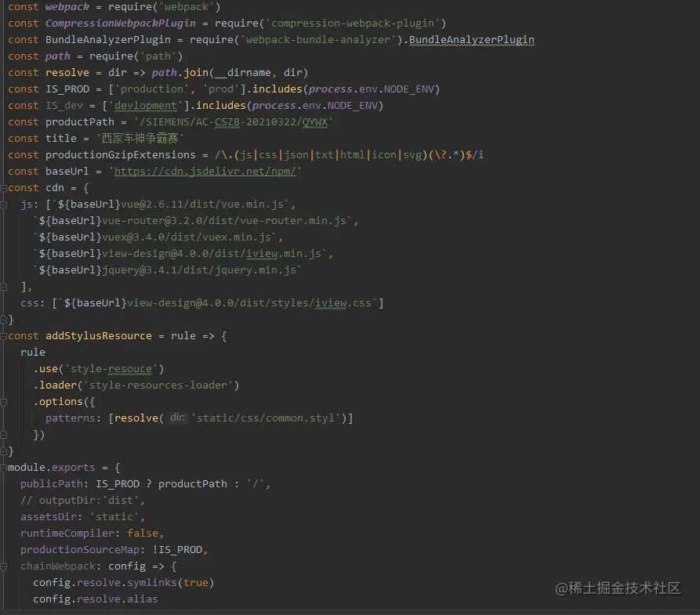Click the true argument in symlinks(true)

click(x=198, y=582)
